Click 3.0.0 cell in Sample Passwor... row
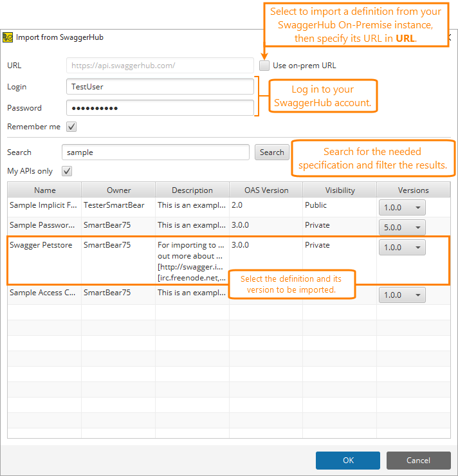458x476 pixels. tap(240, 225)
